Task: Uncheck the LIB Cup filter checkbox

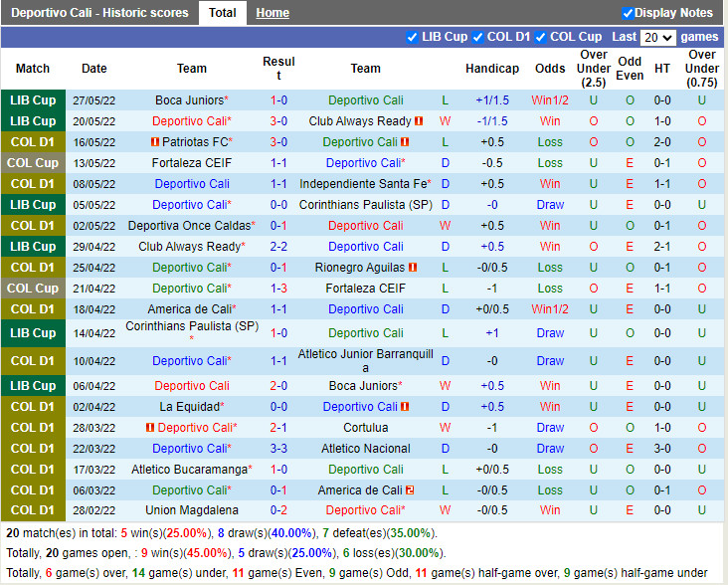Action: (413, 37)
